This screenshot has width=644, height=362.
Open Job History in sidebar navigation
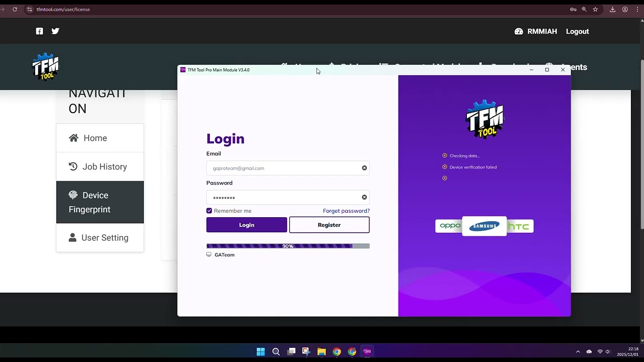[100, 166]
